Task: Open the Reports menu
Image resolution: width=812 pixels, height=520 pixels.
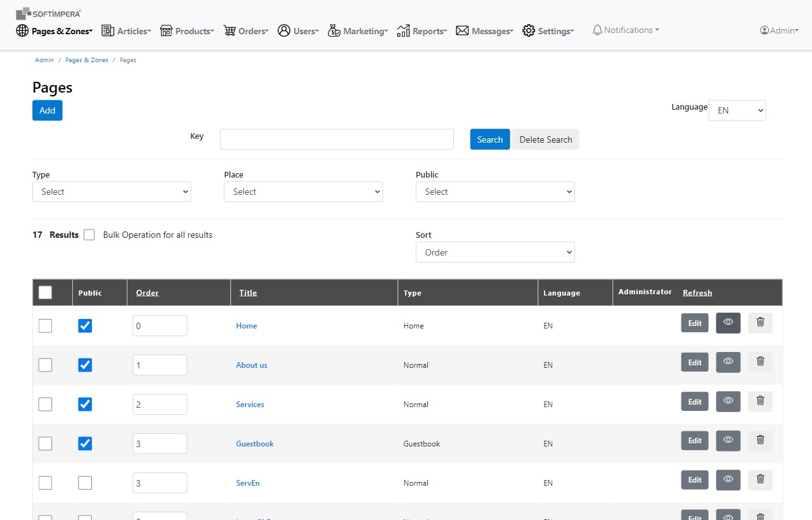Action: click(x=422, y=30)
